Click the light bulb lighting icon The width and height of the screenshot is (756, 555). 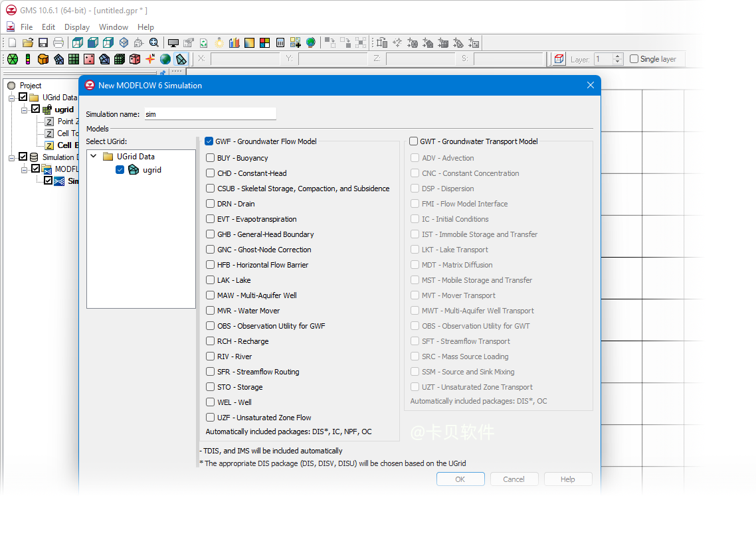219,43
